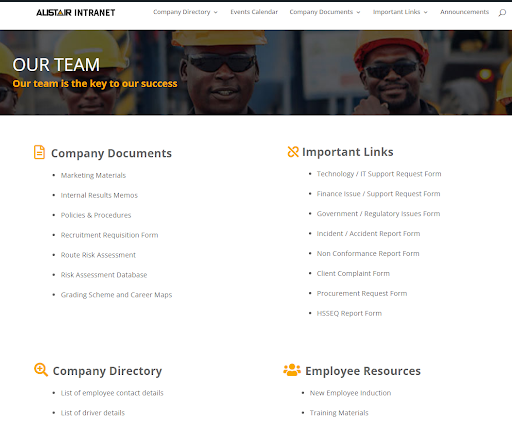Screen dimensions: 512x426
Task: Open the Events Calendar menu item
Action: [x=254, y=12]
